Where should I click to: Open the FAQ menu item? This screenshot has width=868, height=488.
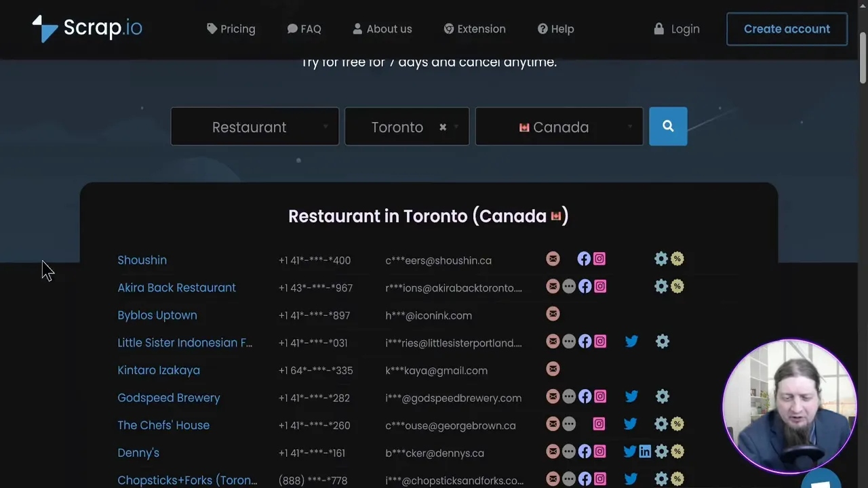click(304, 29)
